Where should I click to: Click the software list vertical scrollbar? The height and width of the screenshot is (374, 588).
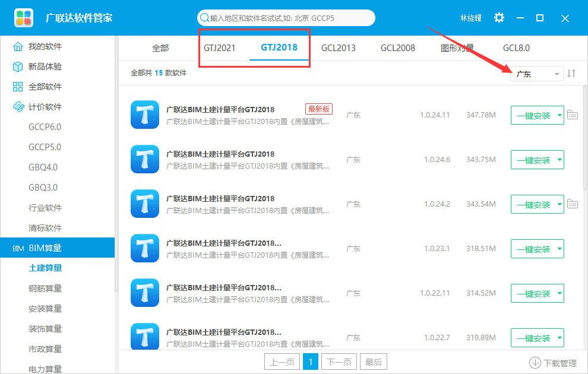click(x=585, y=139)
